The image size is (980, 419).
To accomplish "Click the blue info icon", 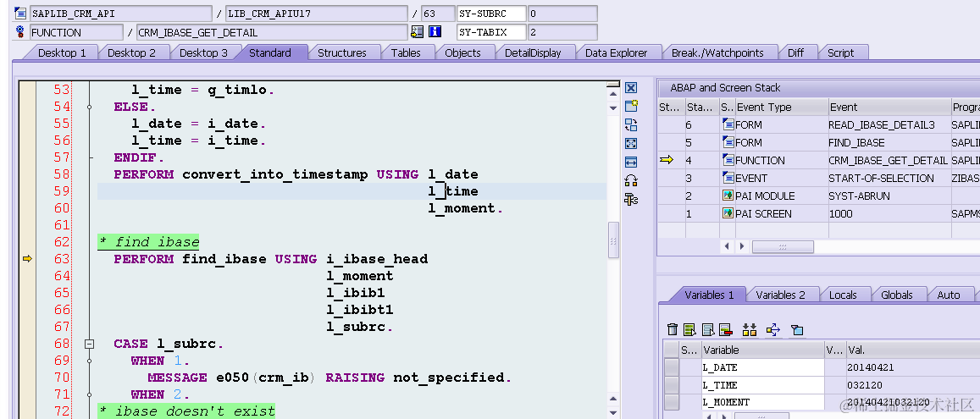I will click(x=435, y=32).
